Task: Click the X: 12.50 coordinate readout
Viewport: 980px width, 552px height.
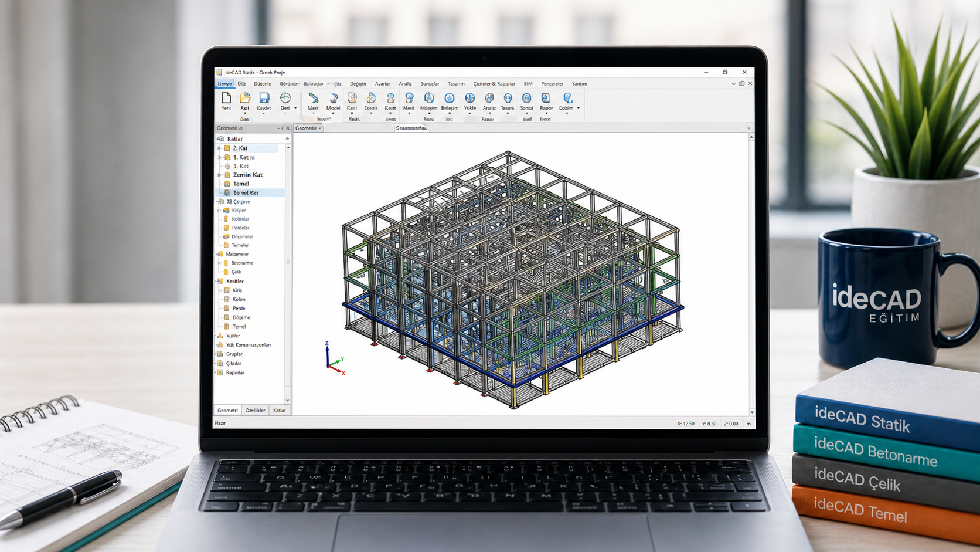Action: coord(686,424)
